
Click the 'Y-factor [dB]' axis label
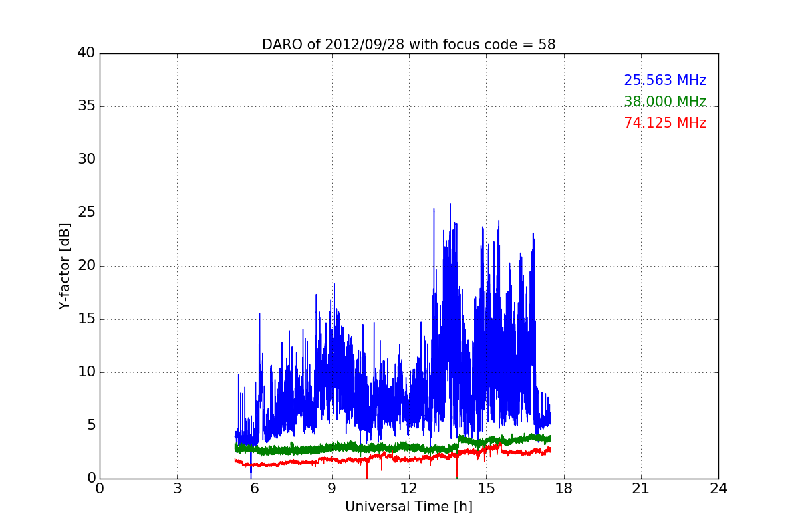tap(65, 266)
